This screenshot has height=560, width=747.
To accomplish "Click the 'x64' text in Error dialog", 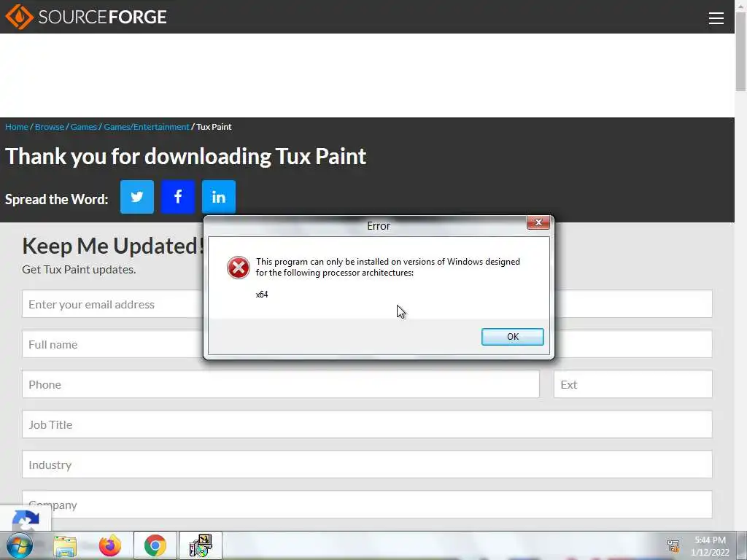I will pyautogui.click(x=262, y=295).
